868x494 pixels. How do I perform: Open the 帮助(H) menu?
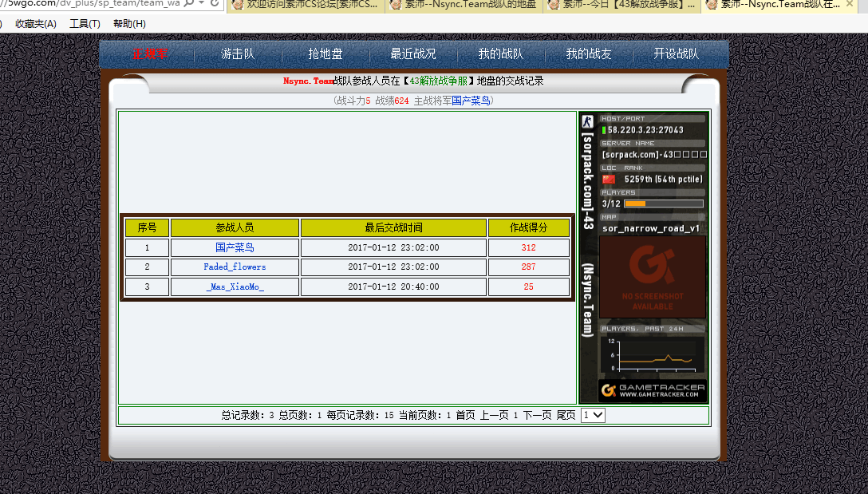(129, 24)
